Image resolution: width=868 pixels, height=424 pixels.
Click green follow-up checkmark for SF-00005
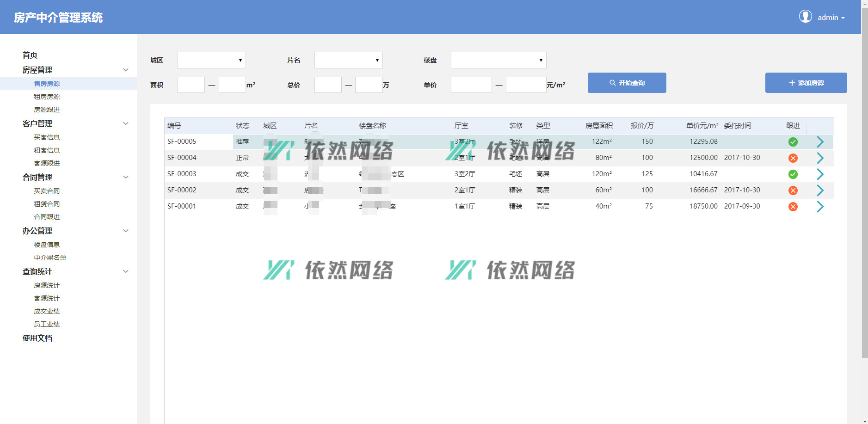tap(793, 142)
